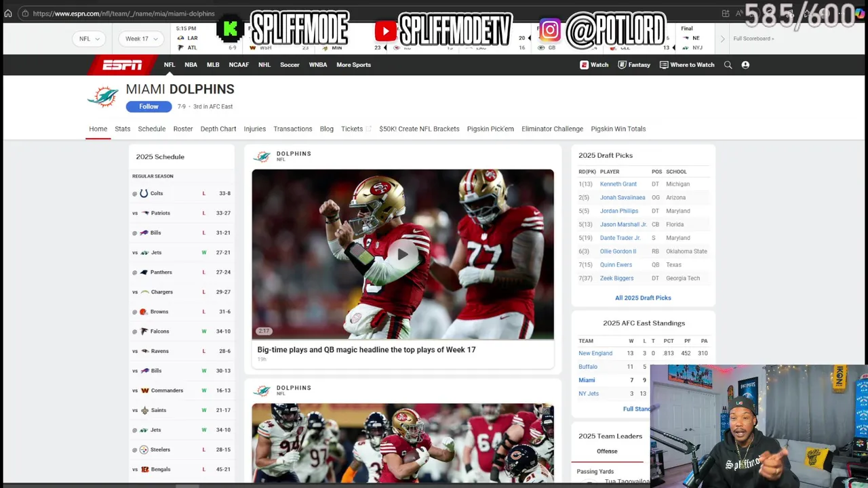Click the Bengals logo in schedule

[x=144, y=469]
